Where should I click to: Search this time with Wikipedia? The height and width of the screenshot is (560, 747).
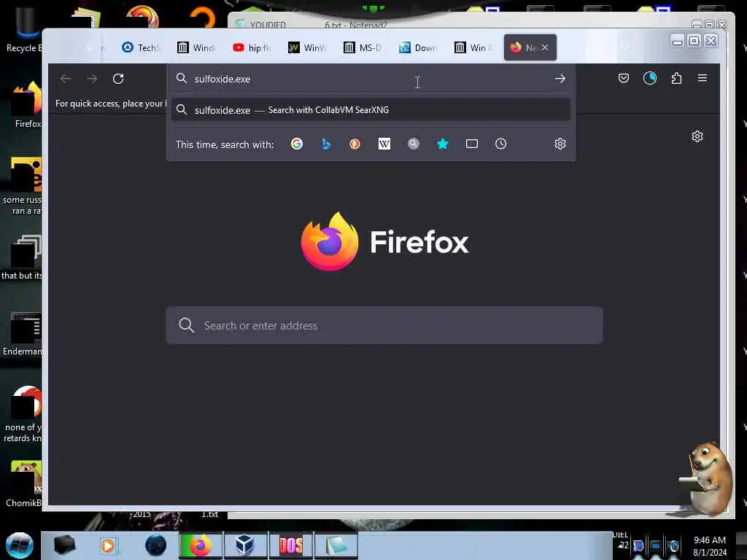tap(384, 144)
